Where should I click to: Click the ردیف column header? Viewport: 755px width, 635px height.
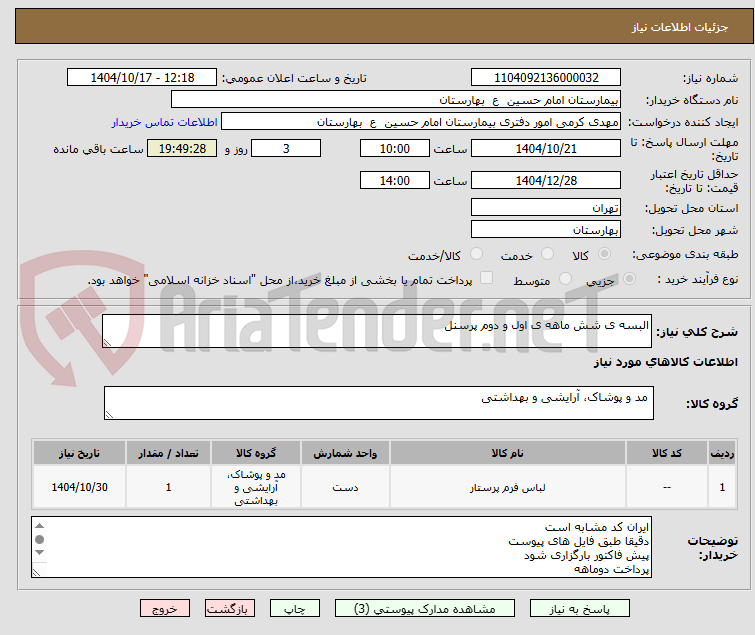[x=722, y=453]
